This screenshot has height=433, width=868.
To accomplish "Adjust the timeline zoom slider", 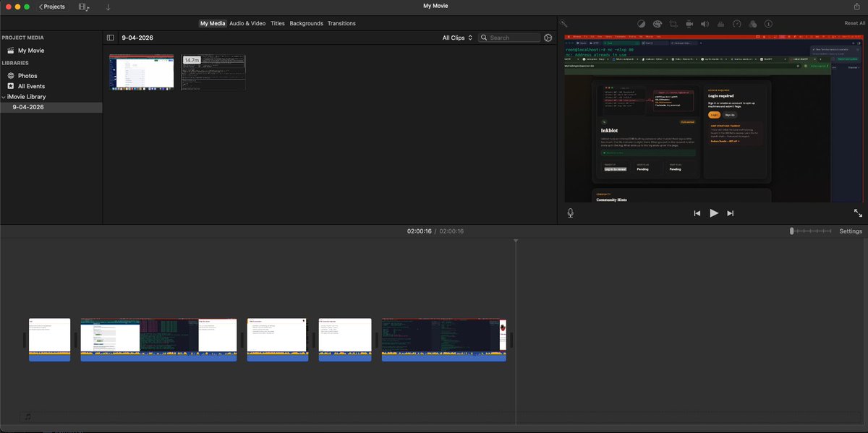I will 810,231.
